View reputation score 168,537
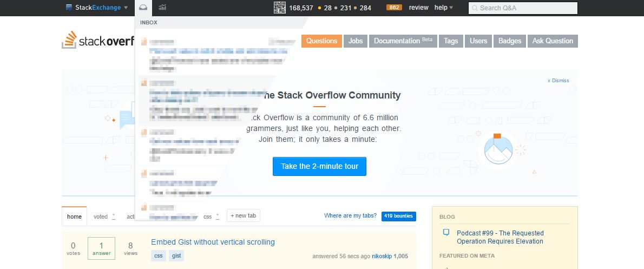Image resolution: width=644 pixels, height=269 pixels. [301, 8]
